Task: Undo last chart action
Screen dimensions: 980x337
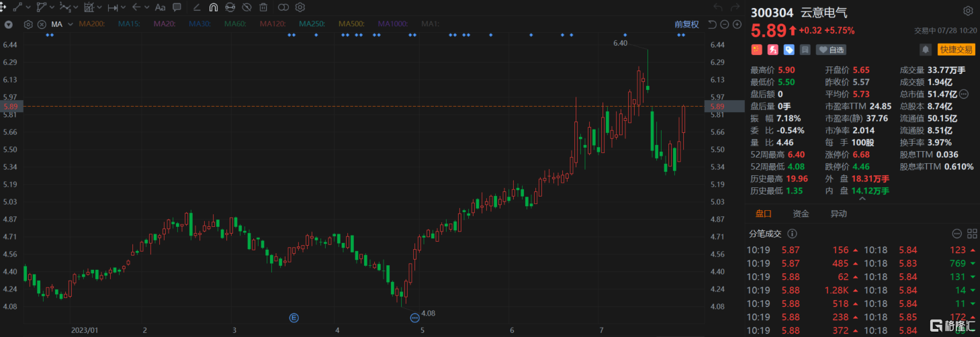Action: click(x=718, y=7)
